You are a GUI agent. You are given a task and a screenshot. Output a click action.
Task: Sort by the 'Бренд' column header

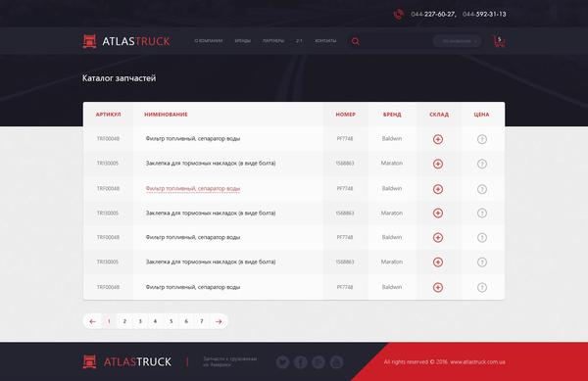[392, 115]
